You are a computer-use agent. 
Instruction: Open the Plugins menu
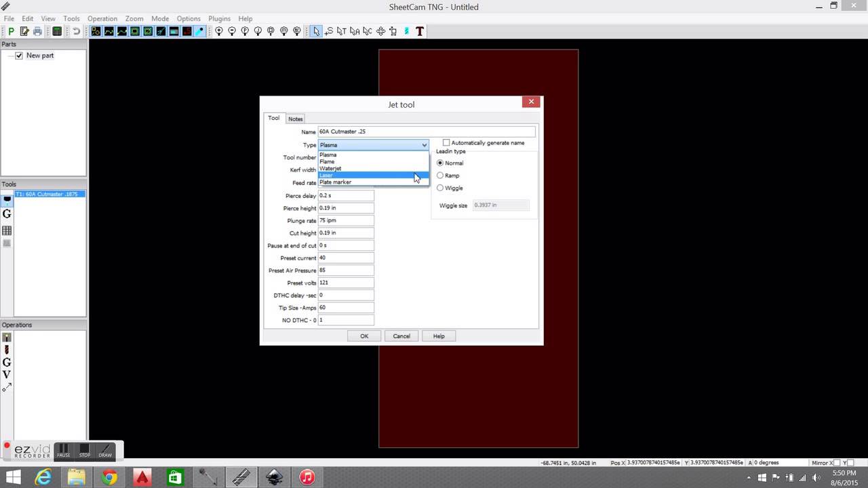pos(219,18)
